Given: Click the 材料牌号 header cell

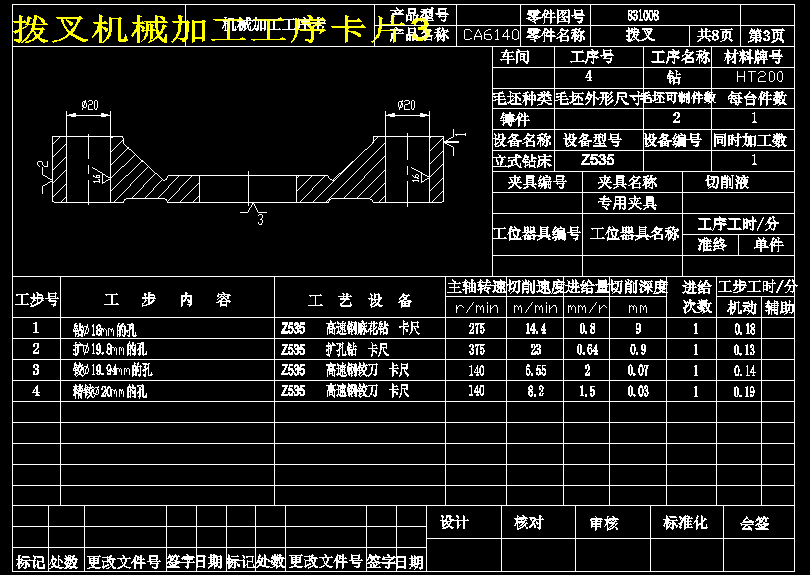Looking at the screenshot, I should click(x=754, y=57).
